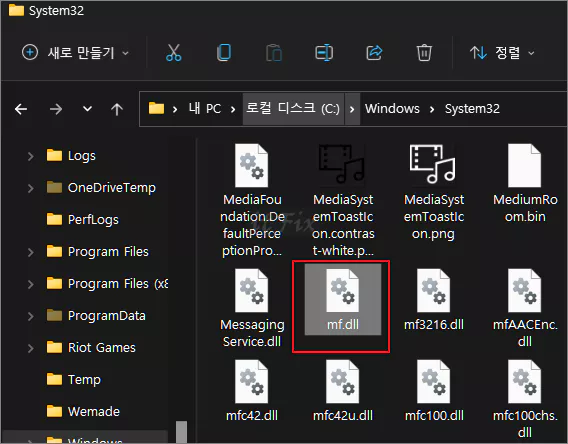The image size is (568, 444).
Task: Select the mfc100chs.dll file
Action: [525, 398]
